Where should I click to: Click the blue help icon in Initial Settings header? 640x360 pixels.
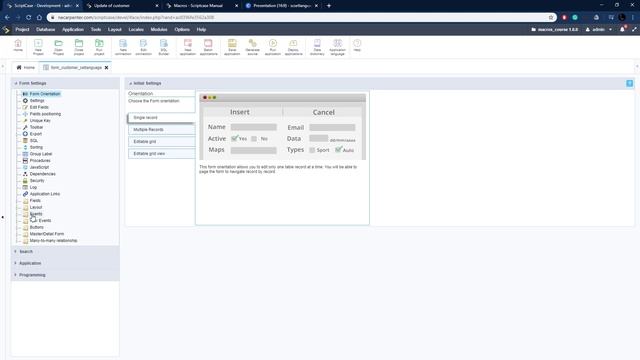point(629,83)
